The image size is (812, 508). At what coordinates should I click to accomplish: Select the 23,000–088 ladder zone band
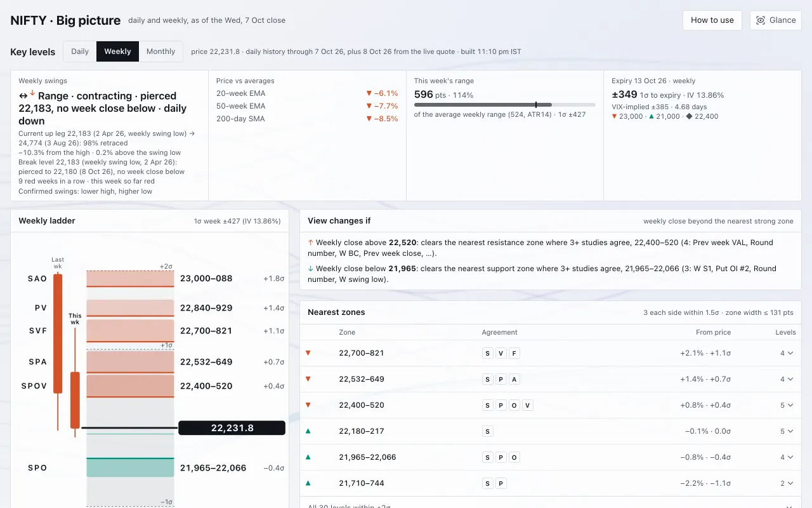click(130, 278)
